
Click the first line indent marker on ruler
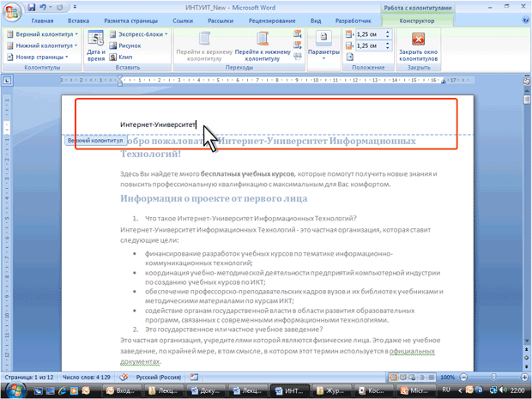click(120, 78)
